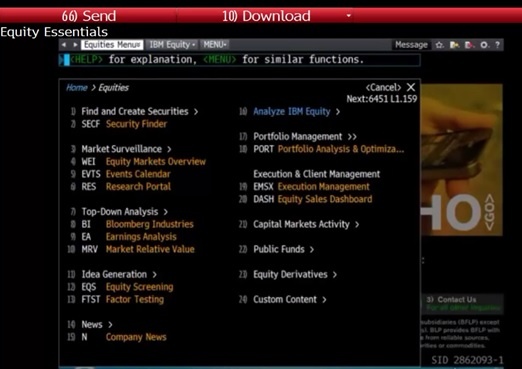Screen dimensions: 522x369
Task: Expand Equity Derivatives submenu
Action: pos(295,274)
